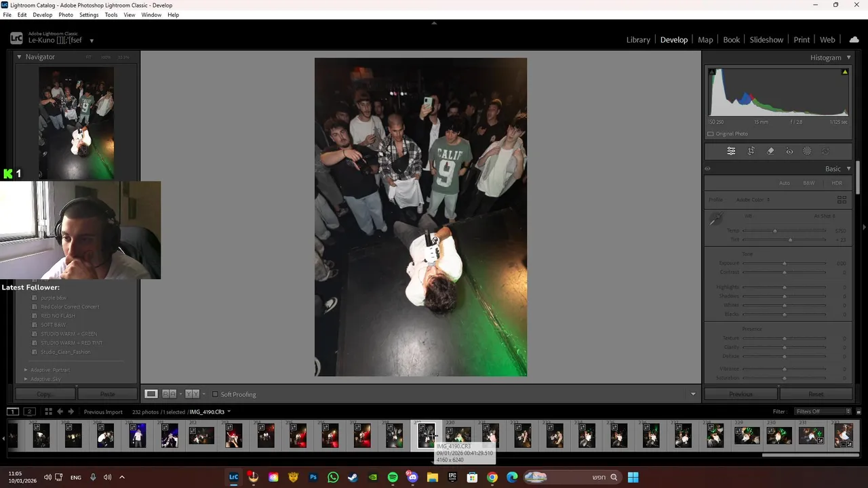Select the Edit sliders tool icon
The width and height of the screenshot is (868, 488).
tap(731, 151)
